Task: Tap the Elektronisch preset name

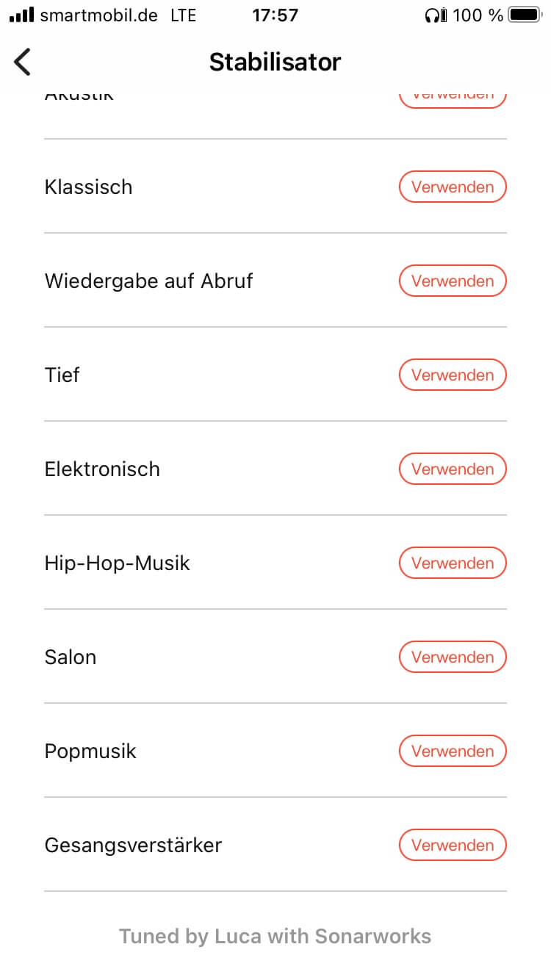Action: [x=102, y=469]
